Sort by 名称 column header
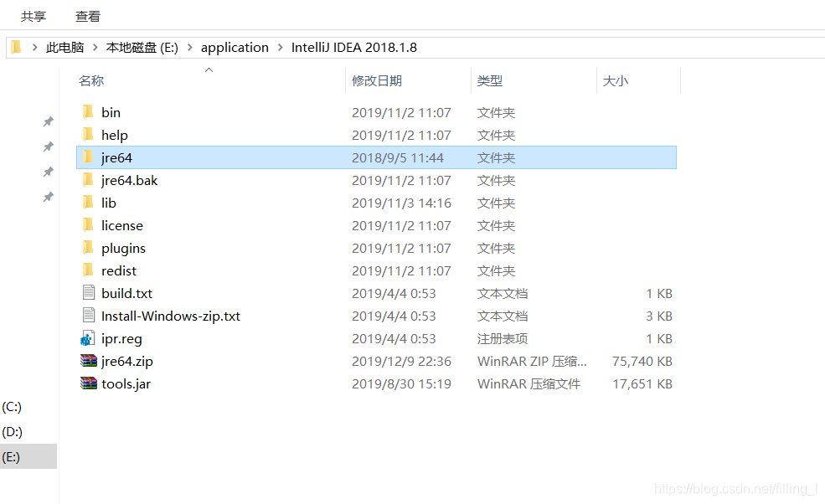The image size is (825, 504). [91, 81]
